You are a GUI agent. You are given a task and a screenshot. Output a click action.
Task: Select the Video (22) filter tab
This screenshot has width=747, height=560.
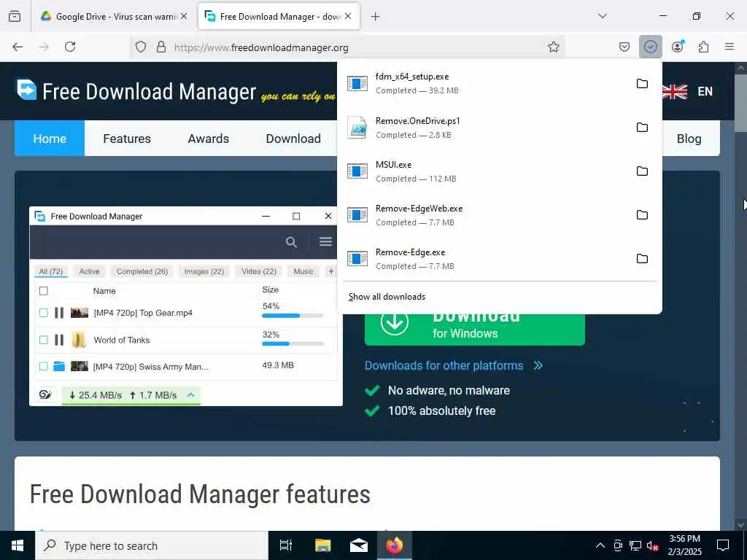tap(259, 271)
